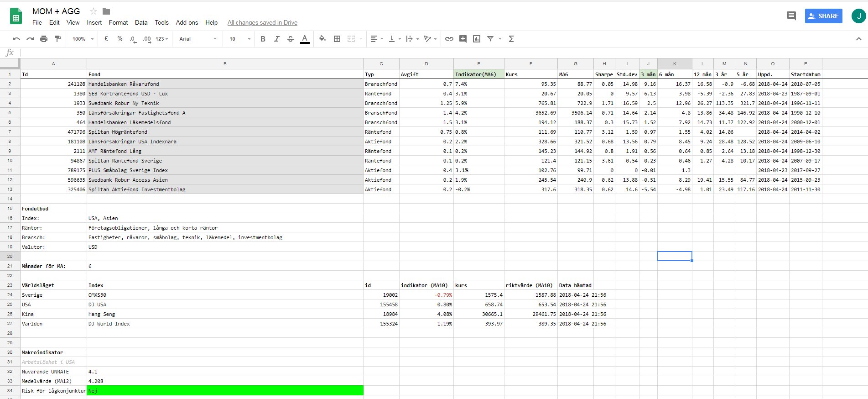This screenshot has width=868, height=399.
Task: Toggle the filter funnel on the sheet
Action: point(490,39)
